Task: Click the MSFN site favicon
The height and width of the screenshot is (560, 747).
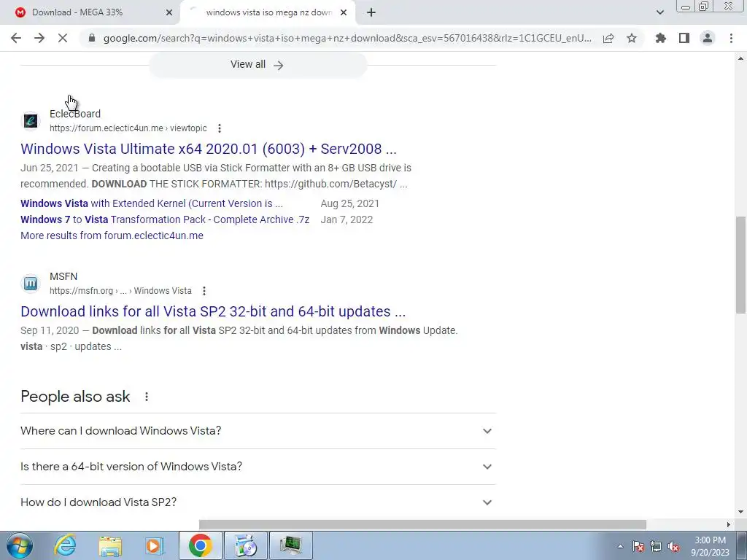Action: coord(31,284)
